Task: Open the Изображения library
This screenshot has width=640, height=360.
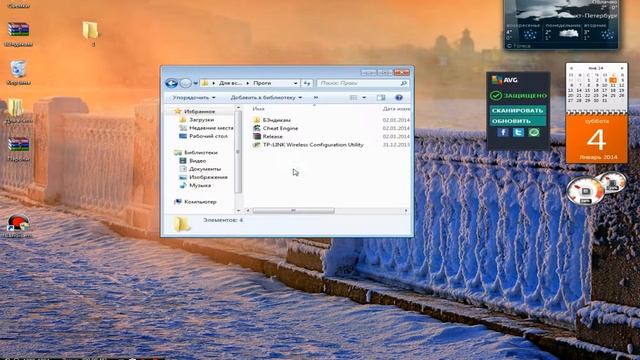Action: coord(203,177)
